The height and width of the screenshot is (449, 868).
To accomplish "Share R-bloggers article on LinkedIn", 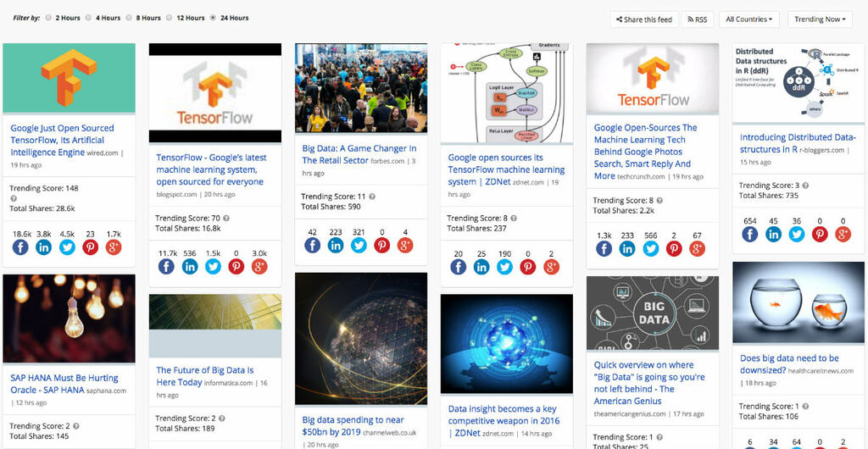I will pos(773,234).
